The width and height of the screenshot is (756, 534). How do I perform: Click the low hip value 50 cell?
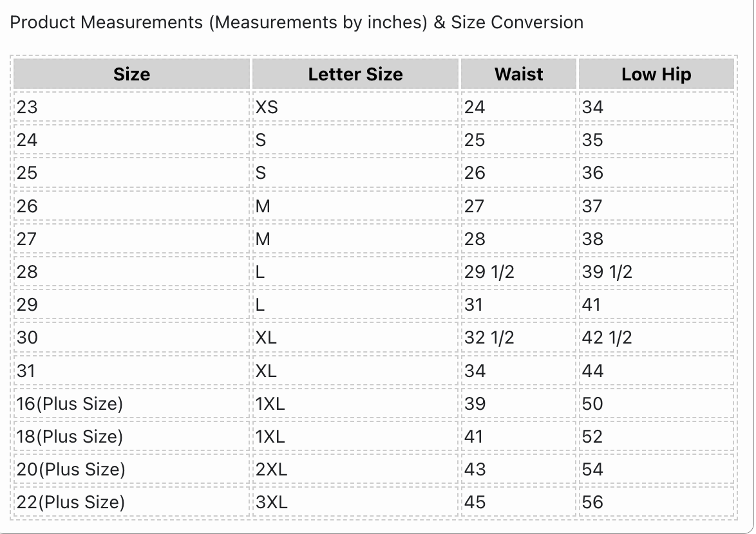click(x=656, y=403)
